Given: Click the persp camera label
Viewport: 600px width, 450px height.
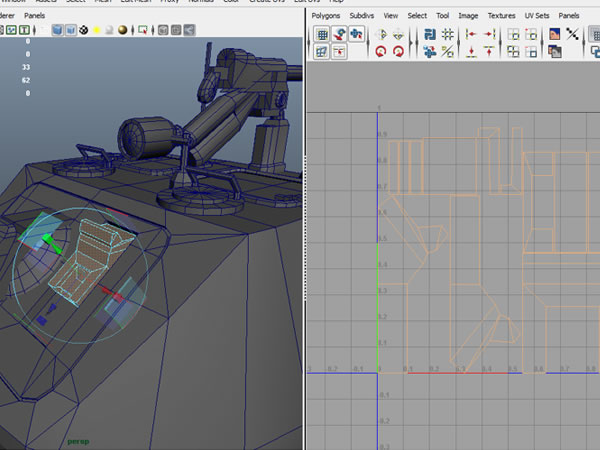Looking at the screenshot, I should tap(78, 442).
